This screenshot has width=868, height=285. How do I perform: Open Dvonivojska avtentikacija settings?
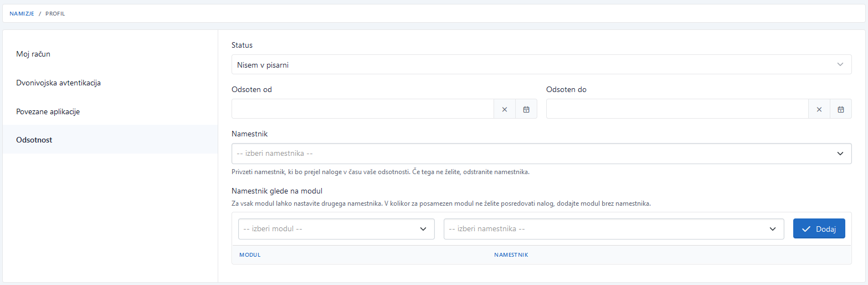tap(58, 83)
